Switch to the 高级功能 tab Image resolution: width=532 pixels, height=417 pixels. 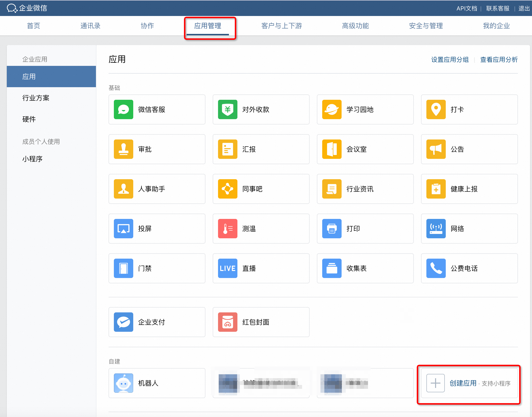[x=355, y=26]
